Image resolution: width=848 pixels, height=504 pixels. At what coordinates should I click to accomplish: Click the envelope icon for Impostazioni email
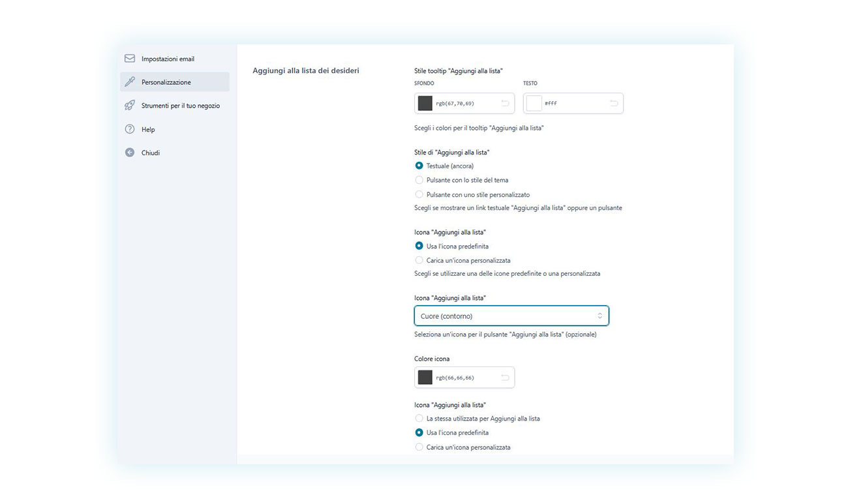(130, 59)
